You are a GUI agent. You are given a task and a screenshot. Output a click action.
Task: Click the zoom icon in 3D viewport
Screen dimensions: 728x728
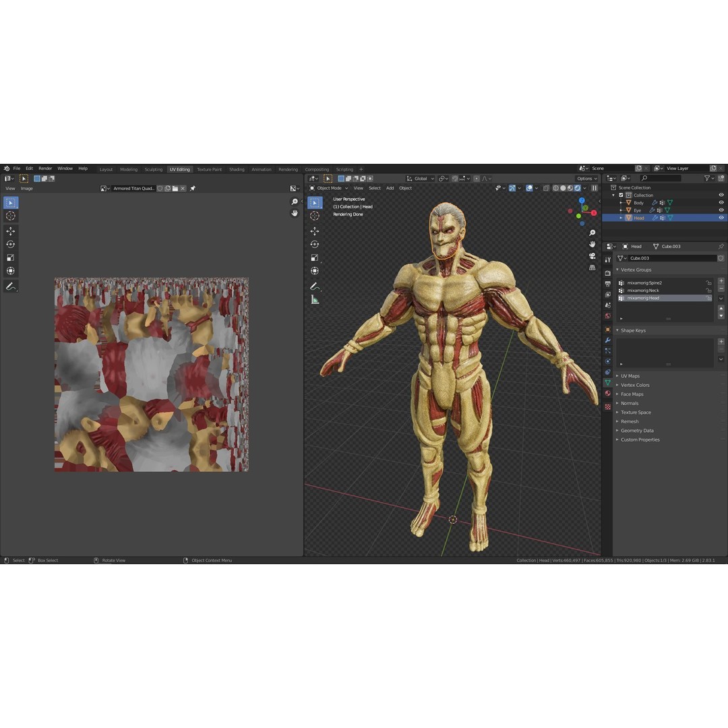[x=592, y=233]
